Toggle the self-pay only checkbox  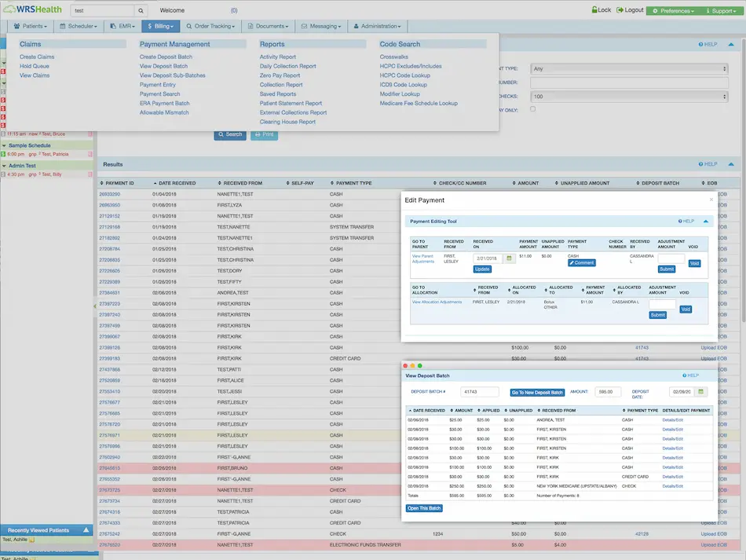pos(532,109)
